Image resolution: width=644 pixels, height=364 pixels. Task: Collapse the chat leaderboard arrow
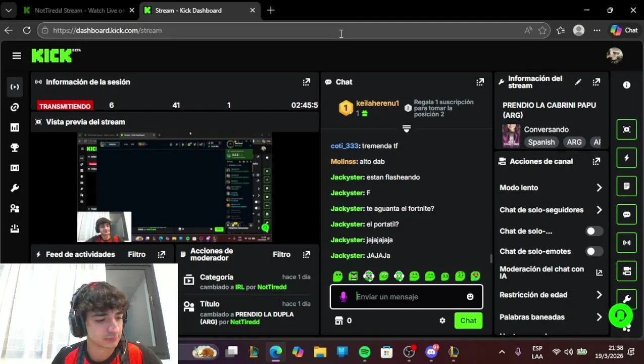click(406, 129)
